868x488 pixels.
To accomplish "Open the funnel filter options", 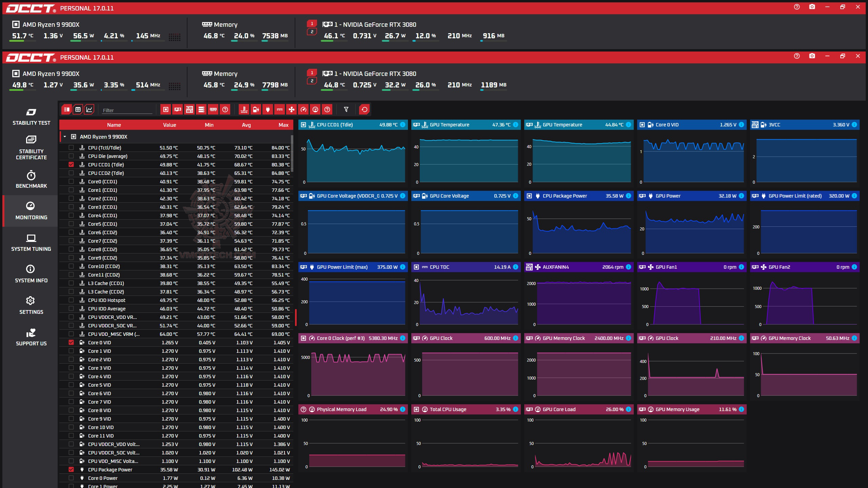I will (x=346, y=109).
